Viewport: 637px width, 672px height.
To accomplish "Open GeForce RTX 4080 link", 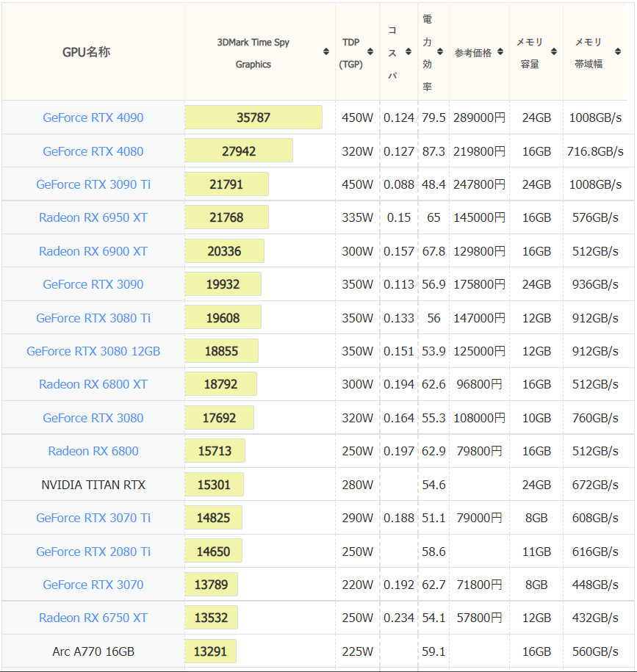I will click(93, 151).
